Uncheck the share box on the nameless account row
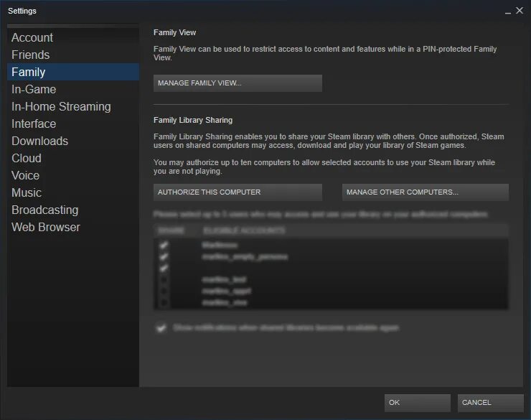The image size is (531, 420). pos(164,269)
